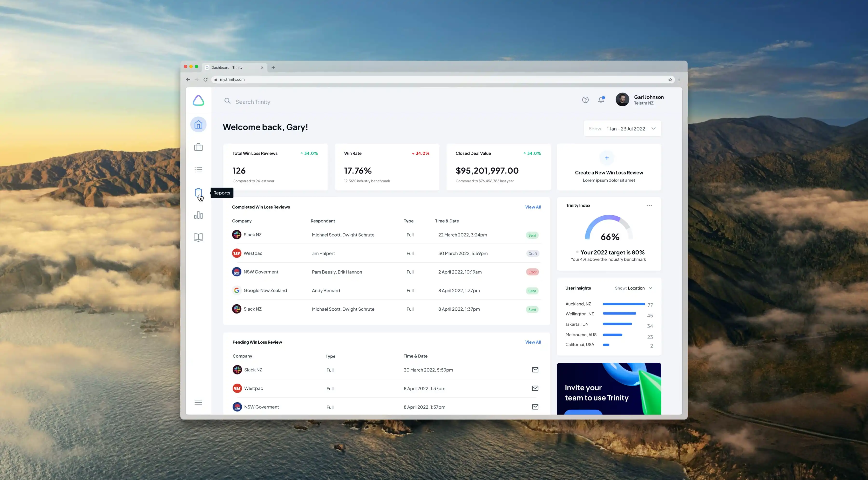Click Wellington, NZ in User Insights
The image size is (868, 480).
coord(579,314)
